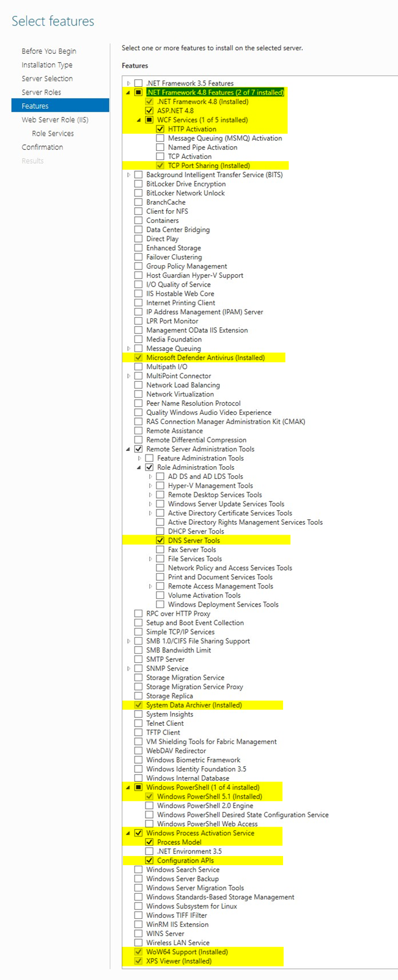Open Web Server Role (IIS) step
Image resolution: width=398 pixels, height=980 pixels.
click(55, 120)
